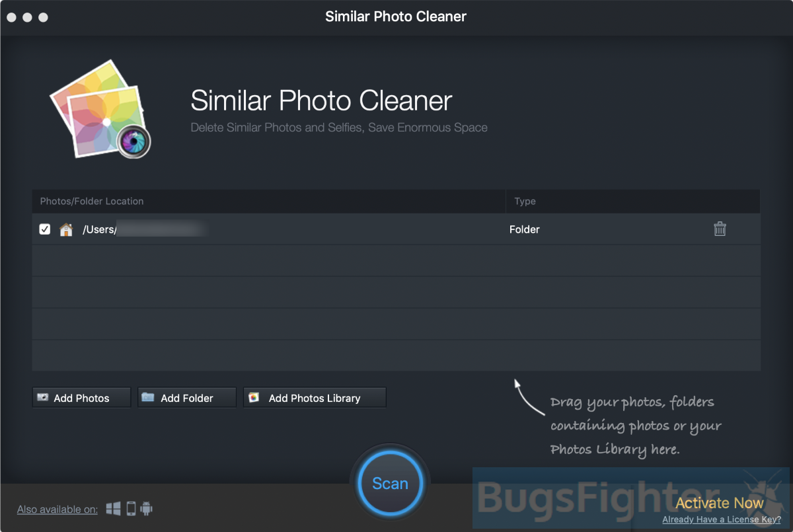Click the Android platform icon
The width and height of the screenshot is (793, 532).
click(x=146, y=508)
